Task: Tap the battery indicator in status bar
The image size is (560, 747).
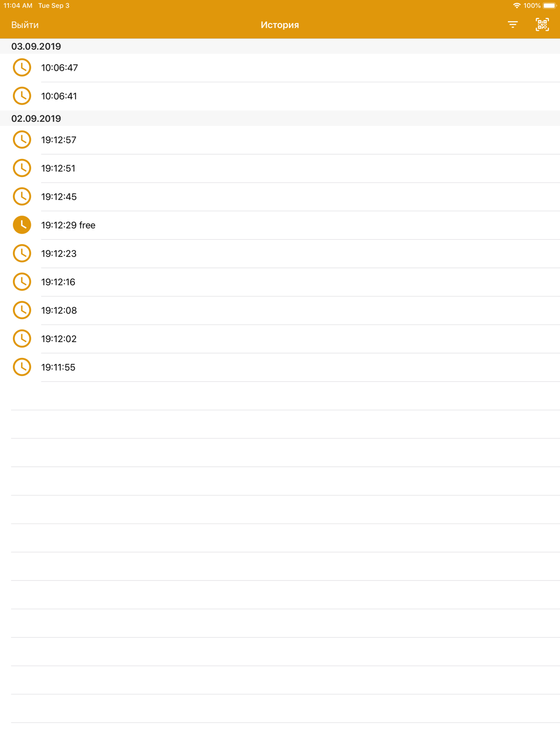Action: pyautogui.click(x=549, y=6)
